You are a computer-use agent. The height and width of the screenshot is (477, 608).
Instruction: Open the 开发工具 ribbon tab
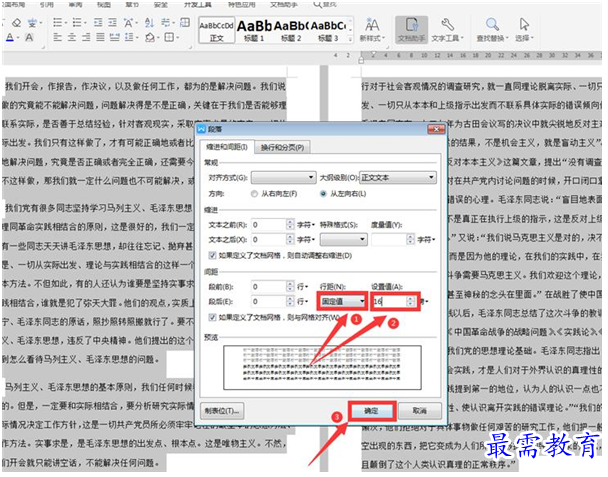198,4
